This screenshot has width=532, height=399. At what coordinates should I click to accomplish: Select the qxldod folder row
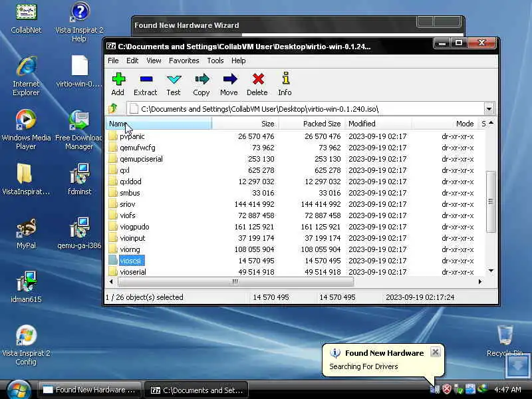[x=295, y=182]
